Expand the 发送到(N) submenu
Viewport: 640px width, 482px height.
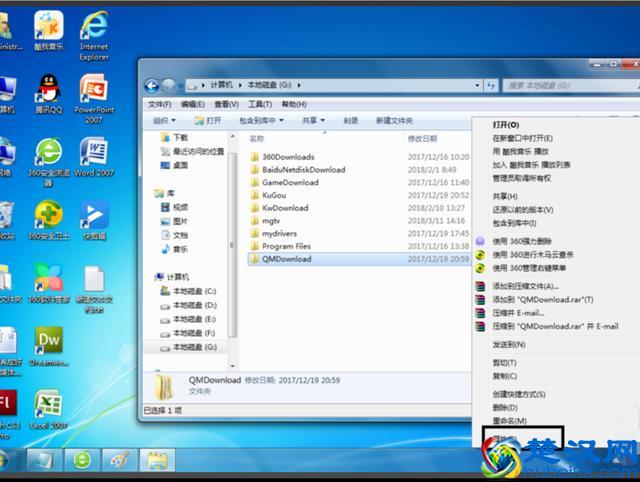coord(509,345)
